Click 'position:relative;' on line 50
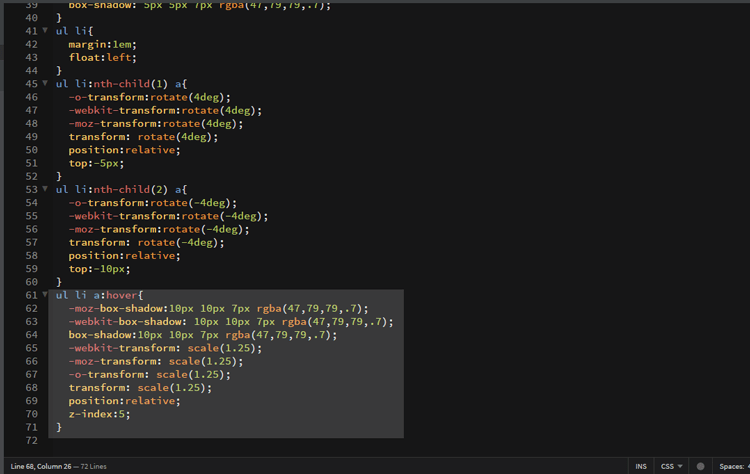 [x=124, y=150]
